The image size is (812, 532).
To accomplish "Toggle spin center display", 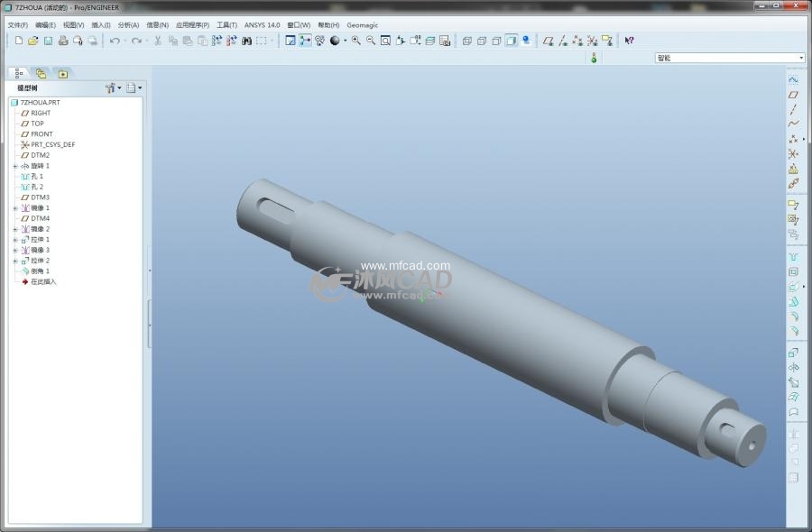I will tap(306, 41).
